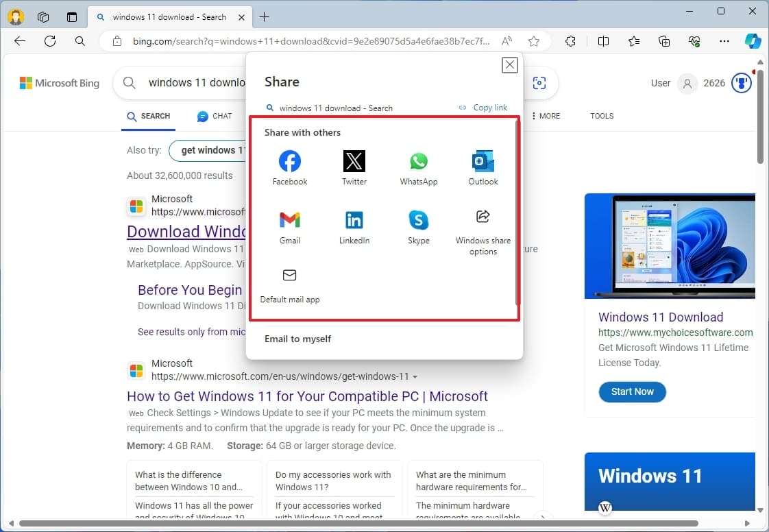This screenshot has width=769, height=532.
Task: Open the TOOLS dropdown
Action: 601,115
